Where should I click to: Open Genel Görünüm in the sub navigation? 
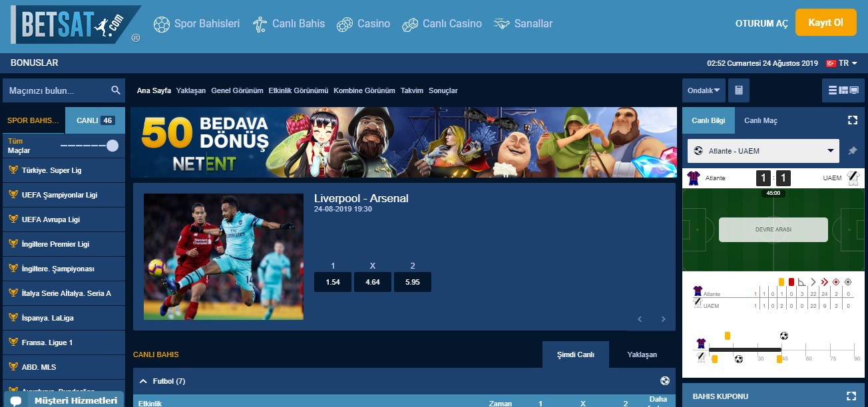tap(237, 90)
